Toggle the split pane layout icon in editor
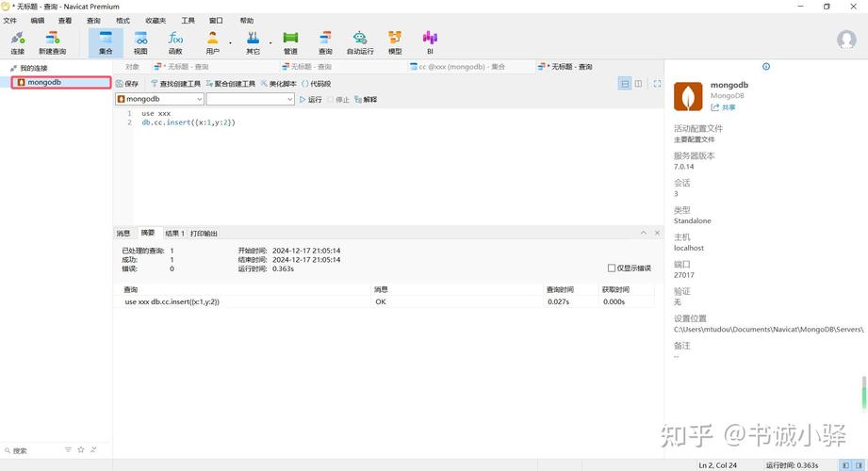This screenshot has height=471, width=868. 638,84
